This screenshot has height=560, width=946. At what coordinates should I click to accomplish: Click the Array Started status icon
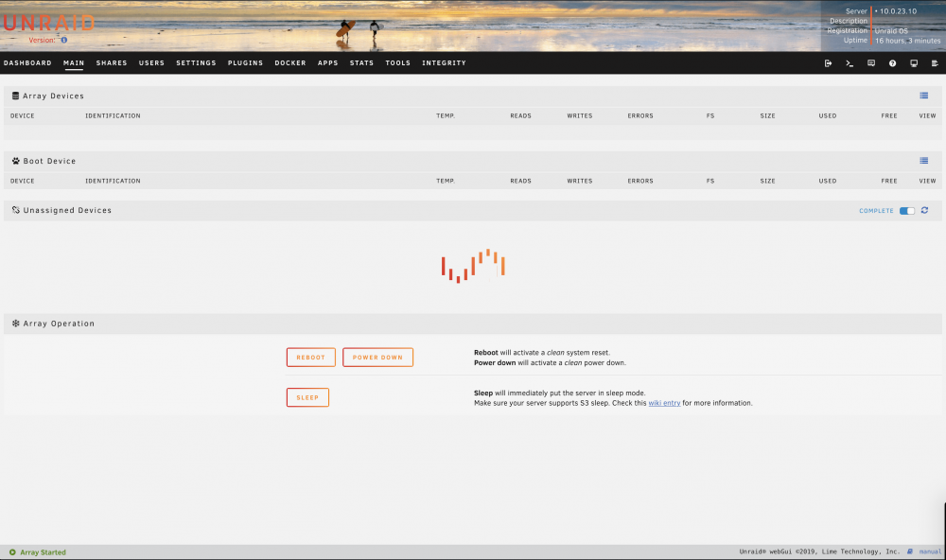pos(12,552)
